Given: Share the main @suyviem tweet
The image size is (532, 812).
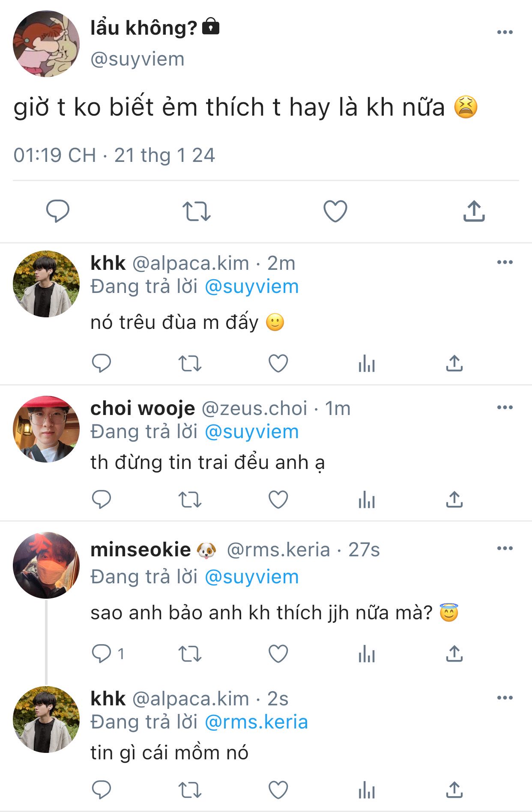Looking at the screenshot, I should pyautogui.click(x=474, y=211).
